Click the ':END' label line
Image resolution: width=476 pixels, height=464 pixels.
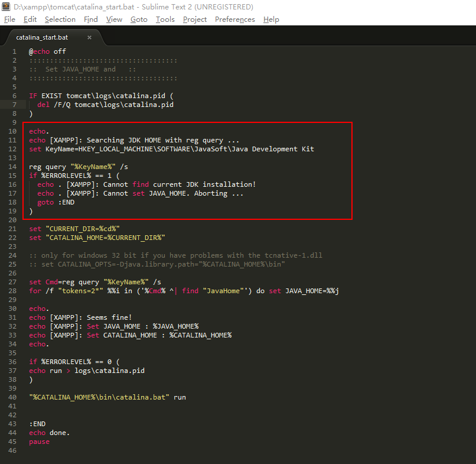pyautogui.click(x=37, y=424)
